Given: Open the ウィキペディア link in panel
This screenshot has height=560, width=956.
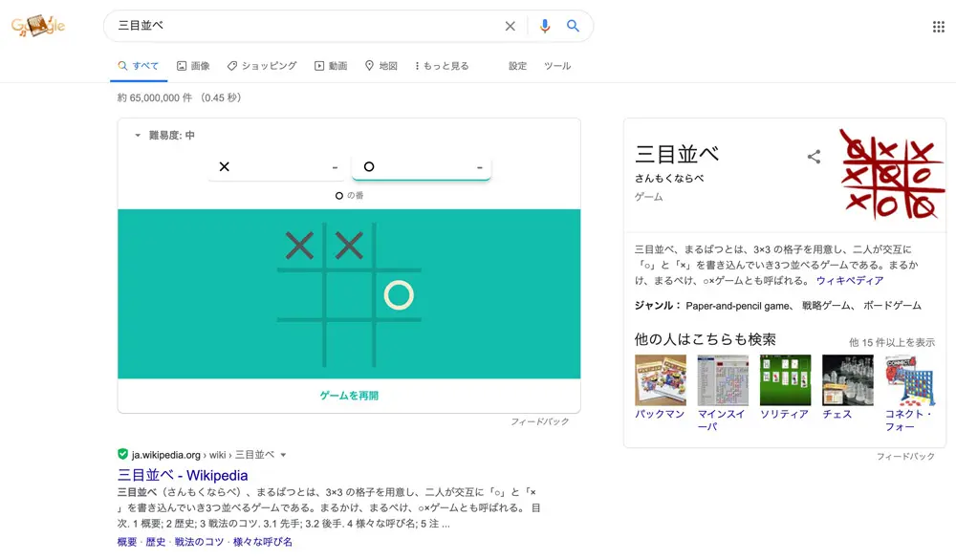Looking at the screenshot, I should point(850,280).
